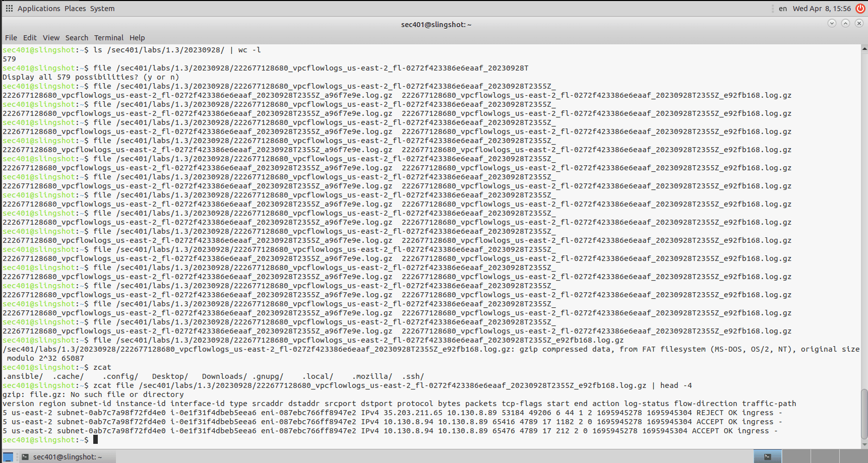Screen dimensions: 868x463
Task: Open the Search menu
Action: (77, 37)
